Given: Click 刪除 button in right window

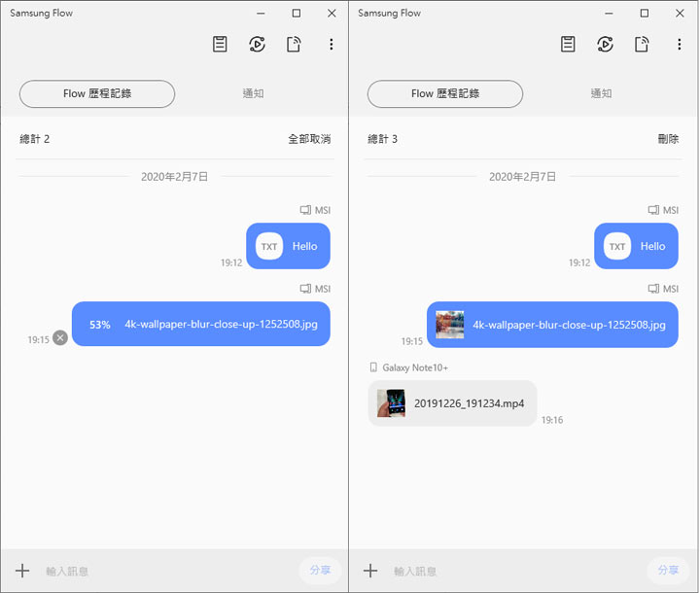Looking at the screenshot, I should point(668,139).
